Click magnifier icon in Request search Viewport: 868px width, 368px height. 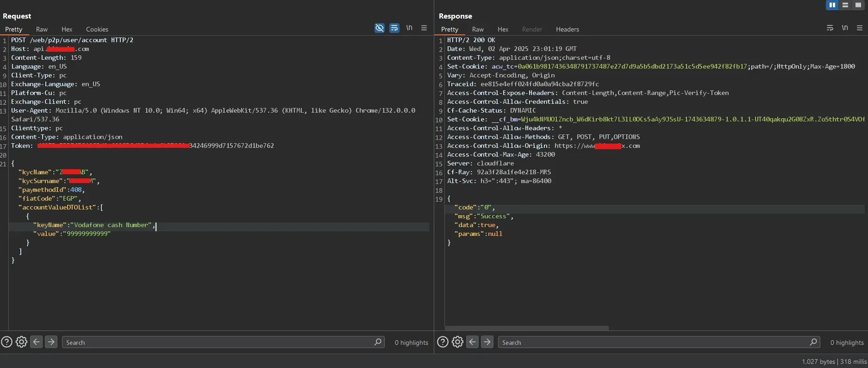point(378,342)
